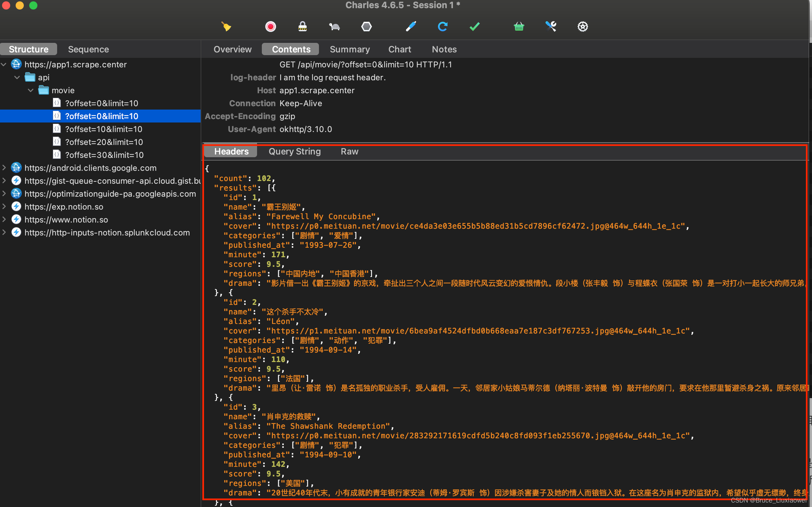Screen dimensions: 812x507
Task: Open the tools wrench icon
Action: tap(551, 27)
